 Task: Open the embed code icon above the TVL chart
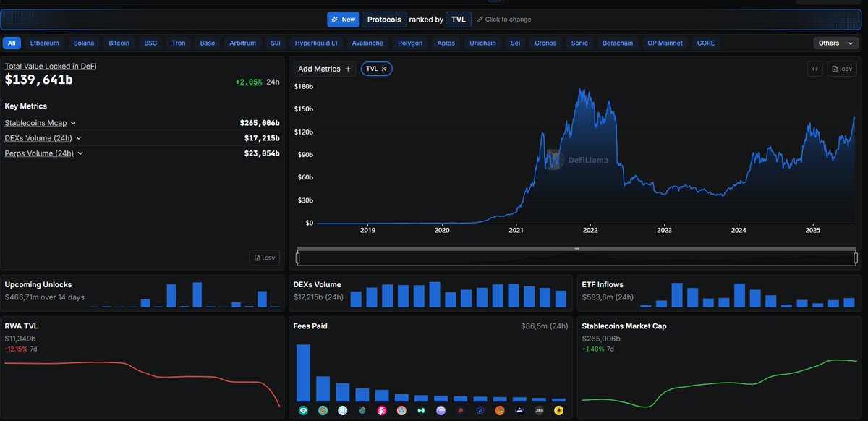(x=815, y=69)
